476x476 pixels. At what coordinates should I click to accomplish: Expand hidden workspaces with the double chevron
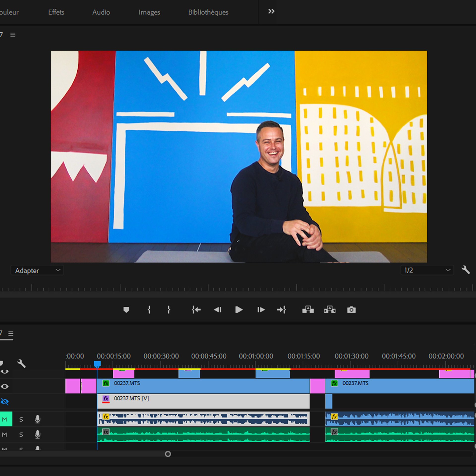(271, 11)
